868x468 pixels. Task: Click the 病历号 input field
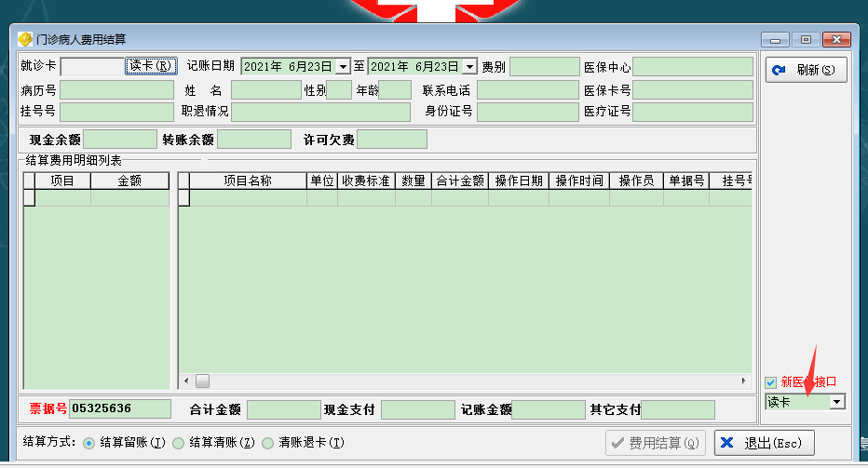click(x=116, y=90)
